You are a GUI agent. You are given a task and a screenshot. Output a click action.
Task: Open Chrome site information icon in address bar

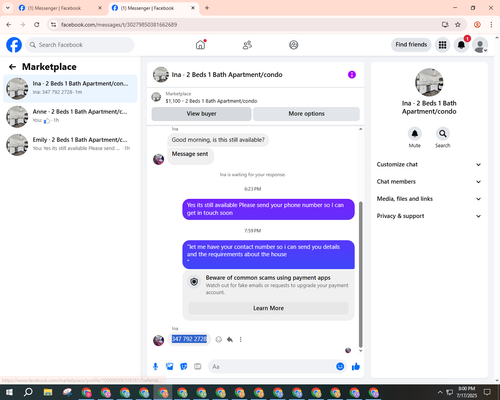pos(53,25)
